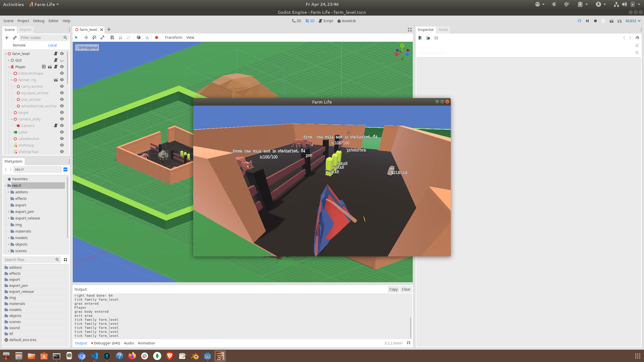This screenshot has width=644, height=362.
Task: Open the Godot icon in the dock
Action: point(208,356)
